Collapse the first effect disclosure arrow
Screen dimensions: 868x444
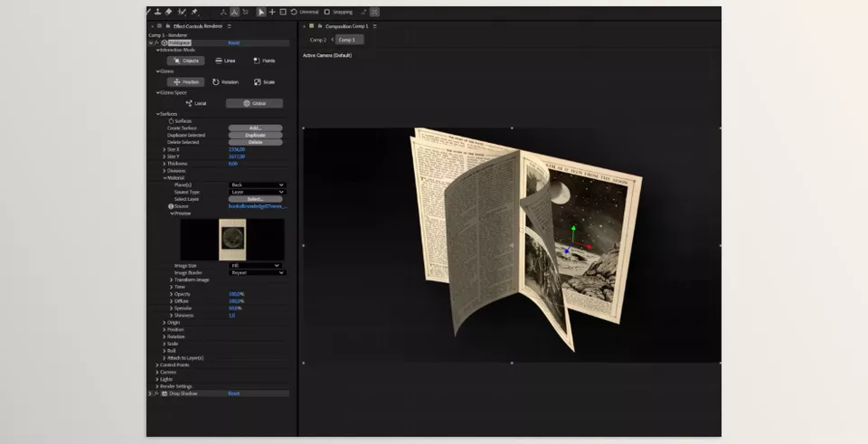[x=151, y=43]
